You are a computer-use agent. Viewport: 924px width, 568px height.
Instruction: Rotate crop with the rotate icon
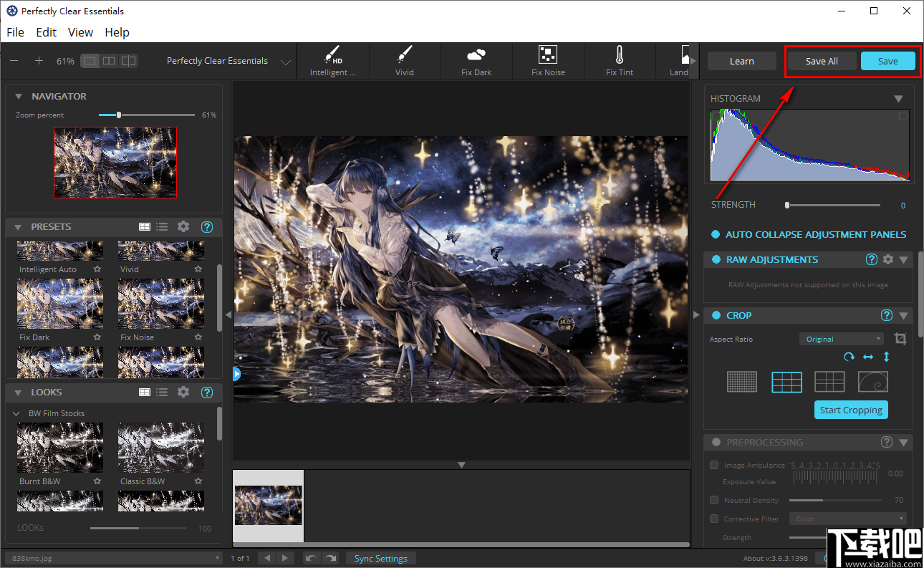tap(850, 357)
